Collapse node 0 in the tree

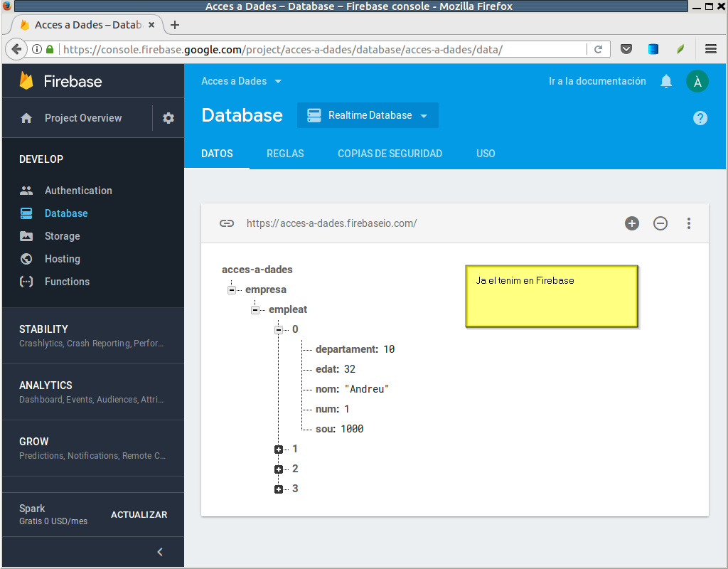(x=279, y=330)
